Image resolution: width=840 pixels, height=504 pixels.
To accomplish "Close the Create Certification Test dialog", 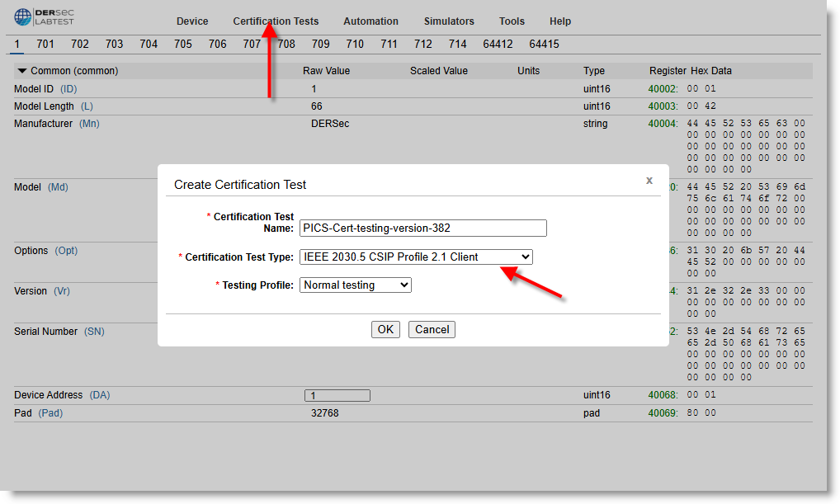I will (649, 180).
